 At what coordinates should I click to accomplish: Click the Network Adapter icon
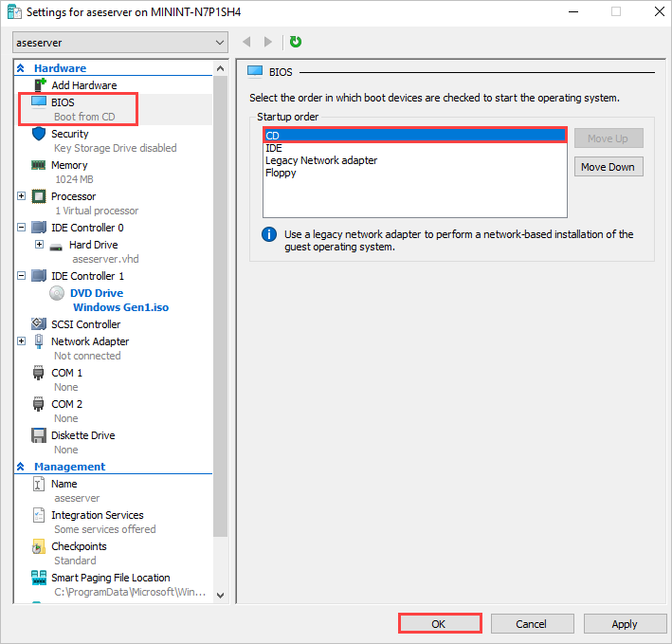[39, 341]
